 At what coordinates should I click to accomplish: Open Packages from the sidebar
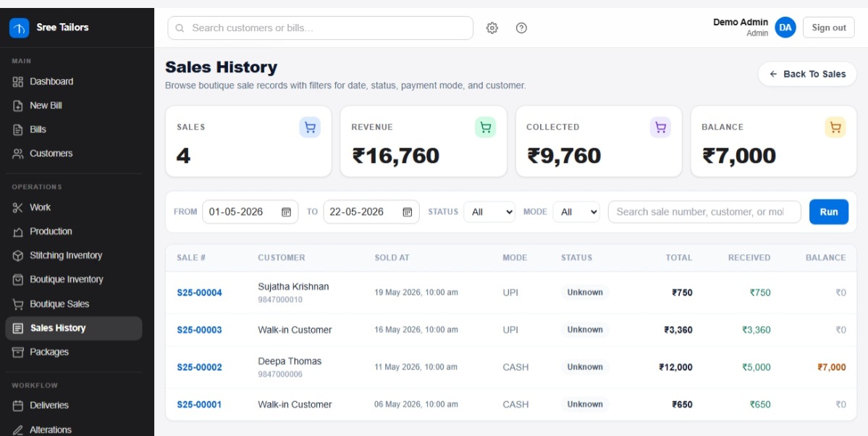click(x=74, y=352)
